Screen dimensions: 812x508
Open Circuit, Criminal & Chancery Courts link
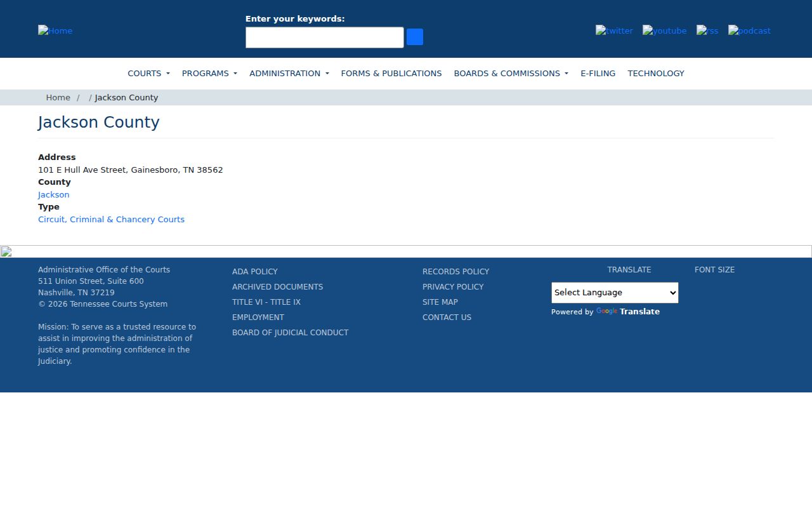(x=111, y=220)
